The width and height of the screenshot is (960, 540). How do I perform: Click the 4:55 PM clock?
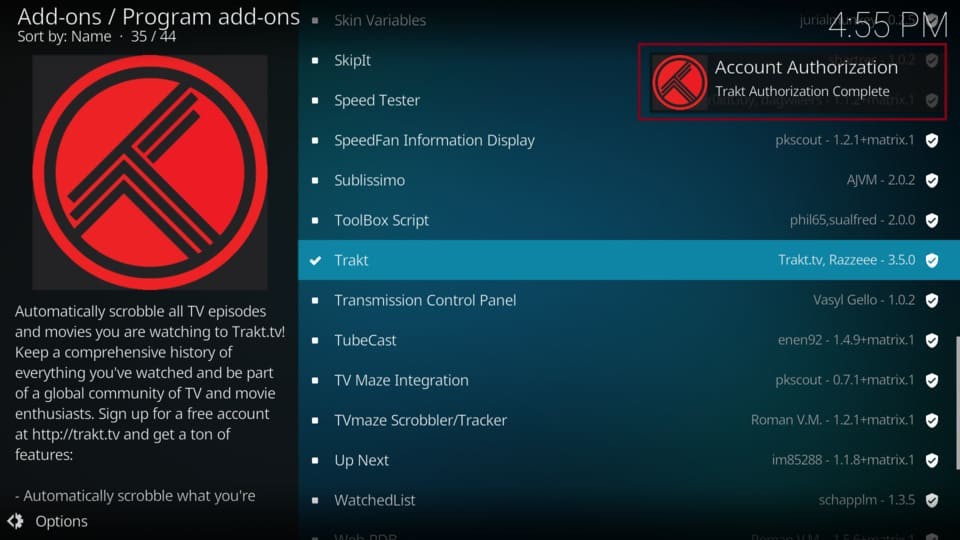[x=888, y=26]
